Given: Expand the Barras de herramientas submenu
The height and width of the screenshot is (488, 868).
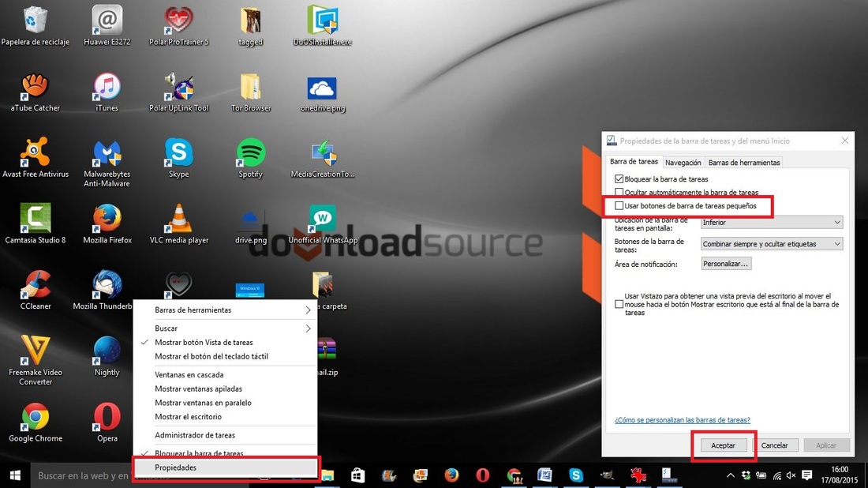Looking at the screenshot, I should click(226, 310).
